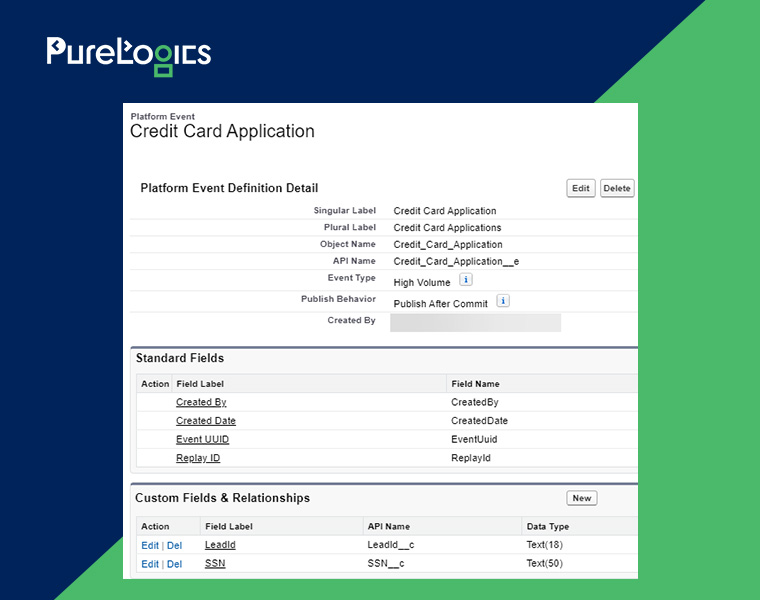The width and height of the screenshot is (760, 600).
Task: Open the SSN custom field link
Action: pyautogui.click(x=215, y=563)
